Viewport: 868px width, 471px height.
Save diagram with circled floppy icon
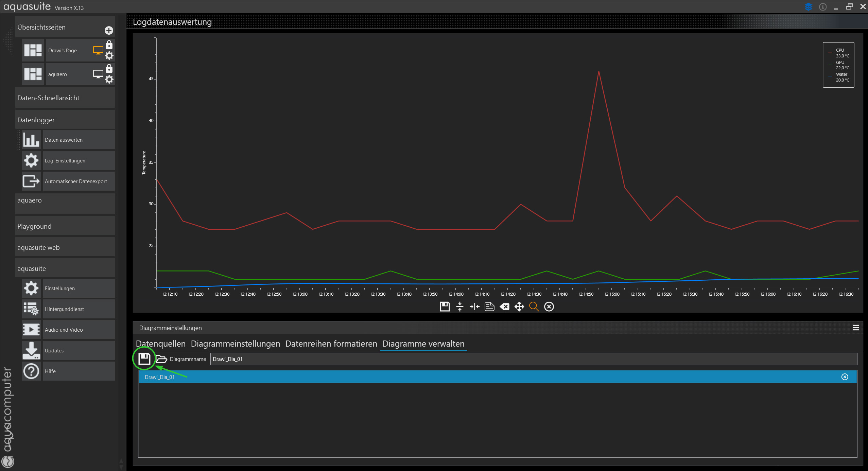[144, 359]
